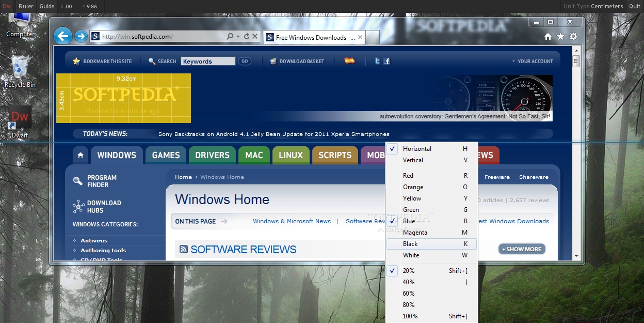Expand Your Account dropdown
Viewport: 644px width, 323px height.
pos(532,61)
